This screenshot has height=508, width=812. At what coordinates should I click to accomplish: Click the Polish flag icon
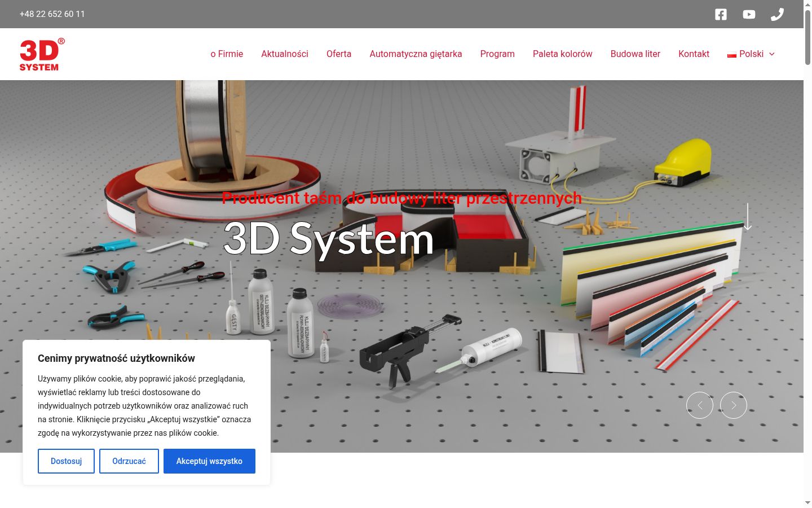click(x=732, y=54)
